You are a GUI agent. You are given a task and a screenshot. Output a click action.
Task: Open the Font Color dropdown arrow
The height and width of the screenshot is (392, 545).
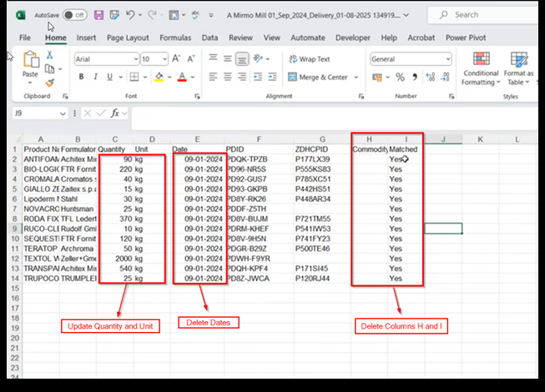(x=193, y=77)
